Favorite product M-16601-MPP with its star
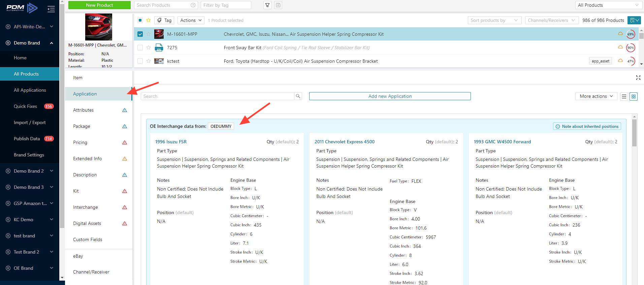Viewport: 644px width, 285px height. tap(149, 34)
